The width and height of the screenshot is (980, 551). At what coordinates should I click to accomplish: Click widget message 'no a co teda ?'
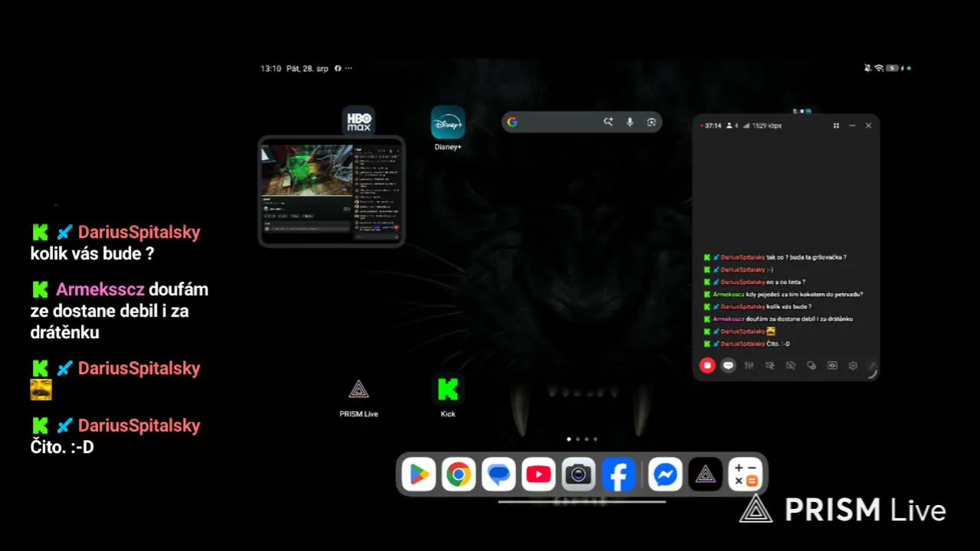[786, 282]
